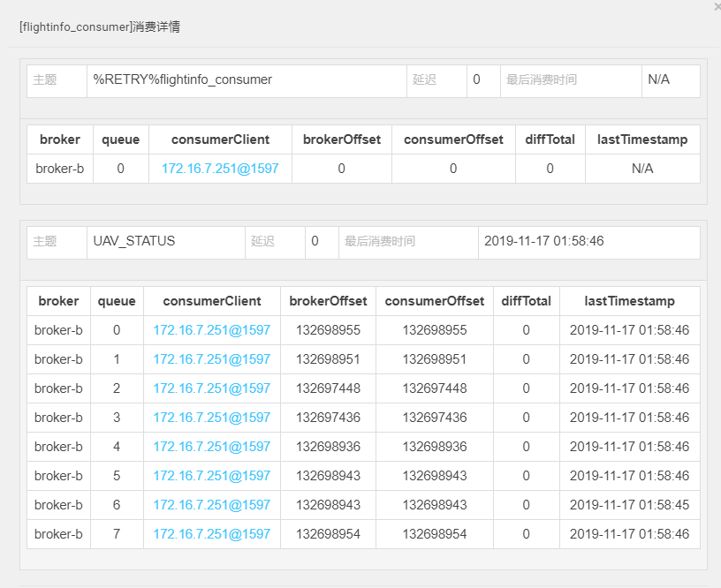This screenshot has height=588, width=721.
Task: Open consumer client link in RETRY topic row
Action: tap(220, 169)
